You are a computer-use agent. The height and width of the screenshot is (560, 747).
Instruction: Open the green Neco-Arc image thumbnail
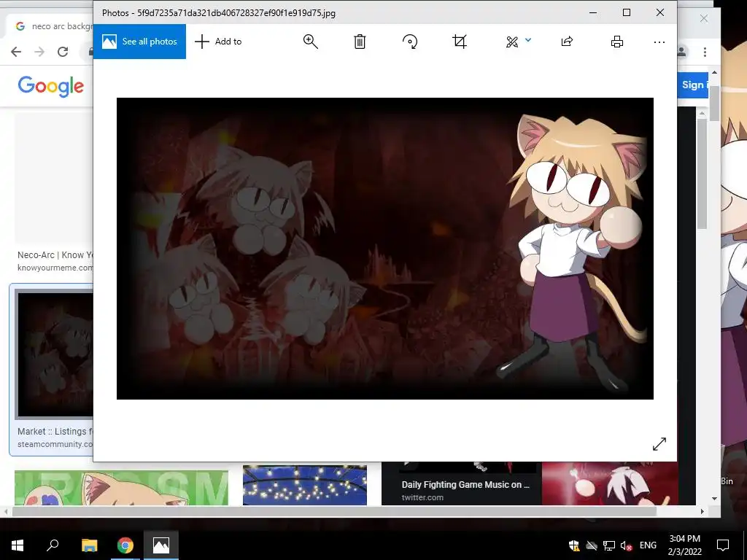121,488
